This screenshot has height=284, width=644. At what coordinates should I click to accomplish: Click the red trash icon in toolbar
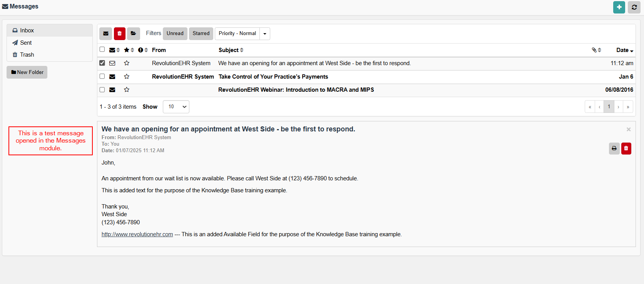click(120, 34)
